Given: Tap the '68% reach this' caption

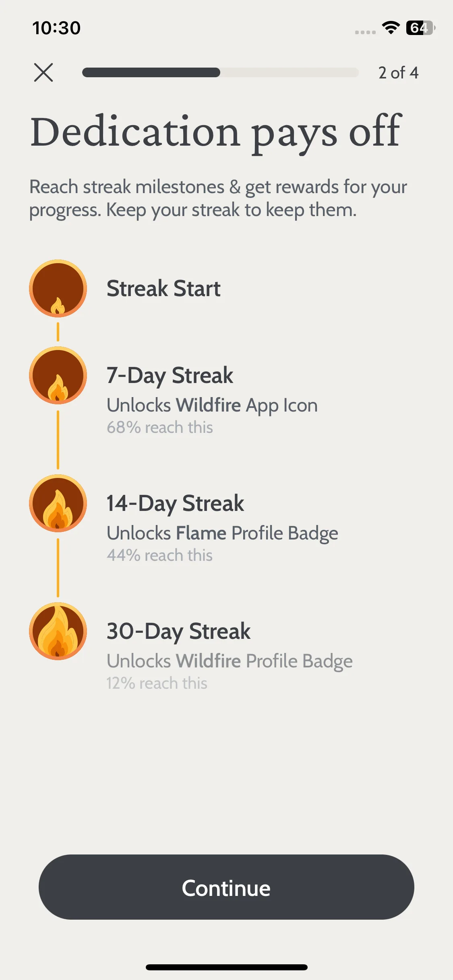Looking at the screenshot, I should (160, 427).
